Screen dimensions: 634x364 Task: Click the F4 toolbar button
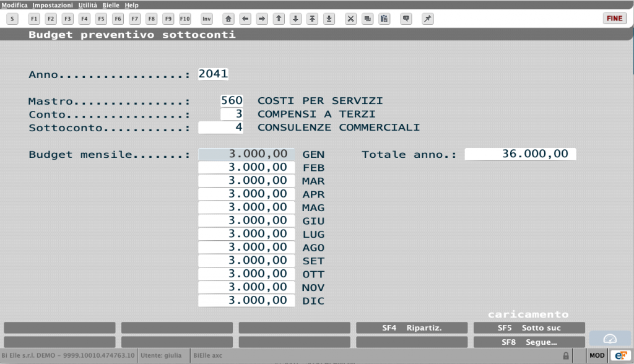click(x=84, y=19)
